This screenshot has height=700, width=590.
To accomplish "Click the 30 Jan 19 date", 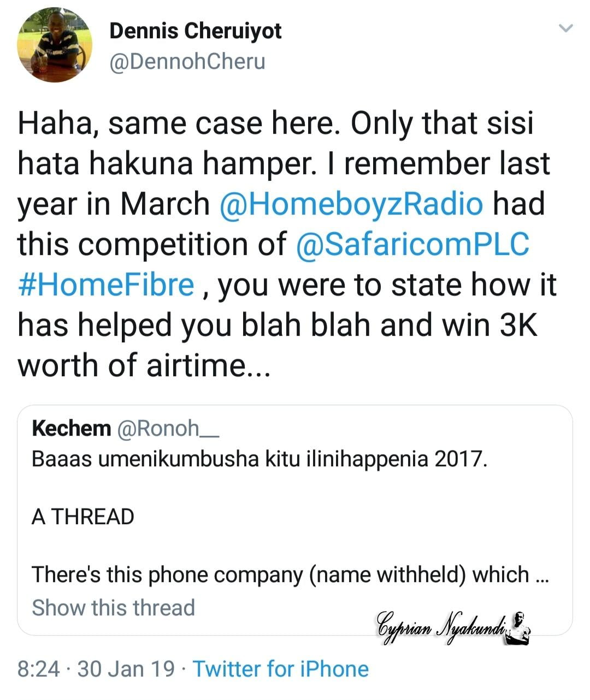I will point(126,669).
